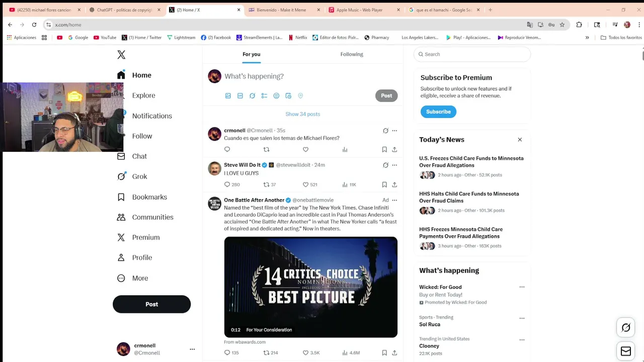Open options for Wicked: For Good trend
Viewport: 644px width, 362px height.
point(522,287)
